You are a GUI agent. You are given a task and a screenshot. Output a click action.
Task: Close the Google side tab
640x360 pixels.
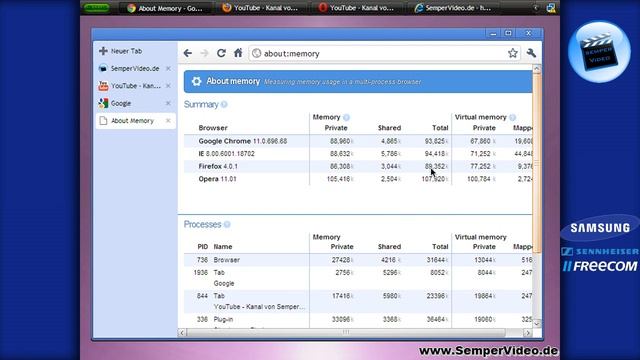[x=168, y=103]
